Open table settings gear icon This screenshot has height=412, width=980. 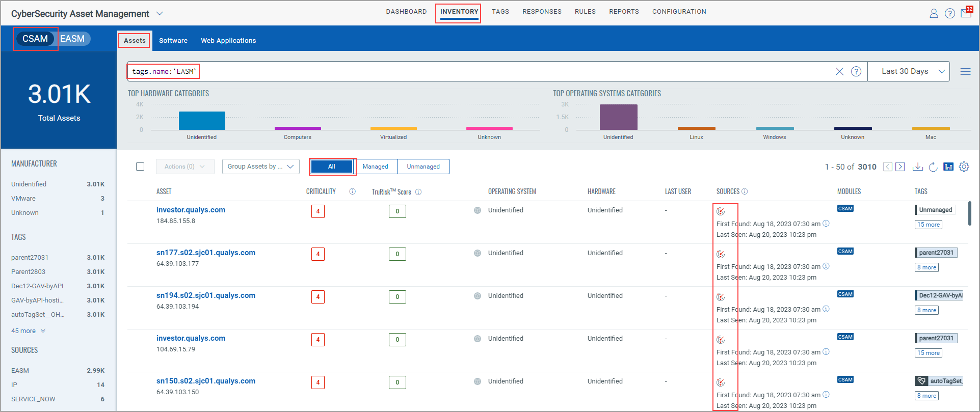[964, 167]
